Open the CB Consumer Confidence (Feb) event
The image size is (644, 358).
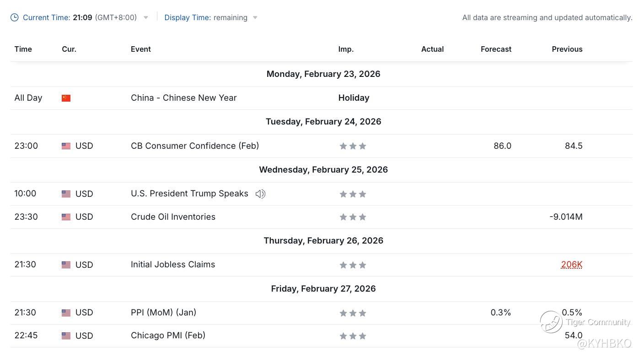195,146
